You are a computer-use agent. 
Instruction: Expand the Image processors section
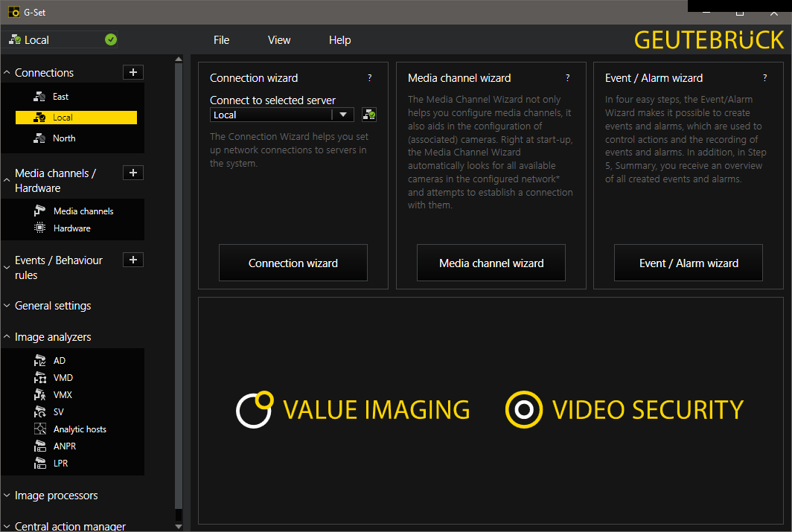(7, 495)
